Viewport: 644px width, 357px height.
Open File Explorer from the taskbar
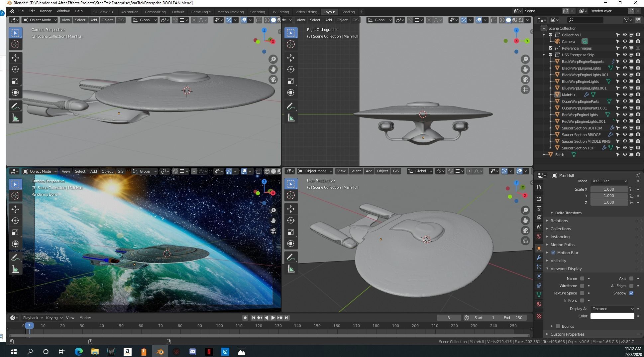(95, 352)
